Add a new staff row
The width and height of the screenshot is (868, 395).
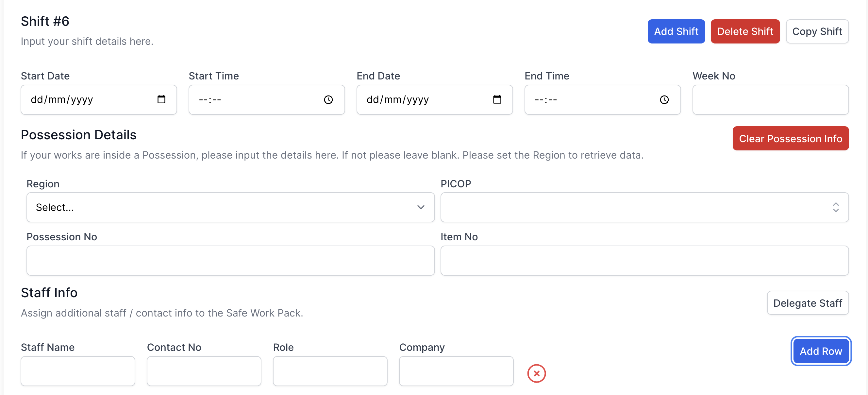821,351
